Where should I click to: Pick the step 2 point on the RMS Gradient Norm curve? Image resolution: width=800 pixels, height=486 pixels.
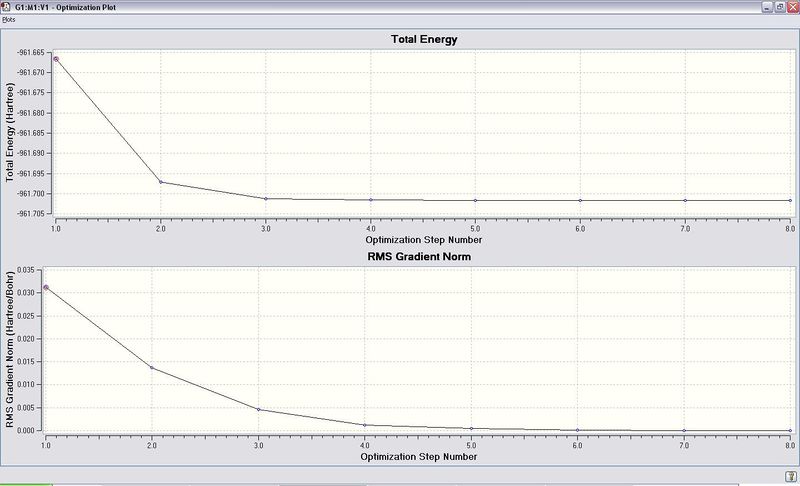[152, 368]
